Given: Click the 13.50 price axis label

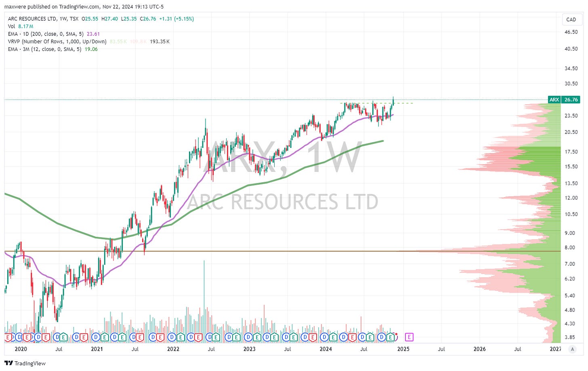Looking at the screenshot, I should tap(571, 183).
